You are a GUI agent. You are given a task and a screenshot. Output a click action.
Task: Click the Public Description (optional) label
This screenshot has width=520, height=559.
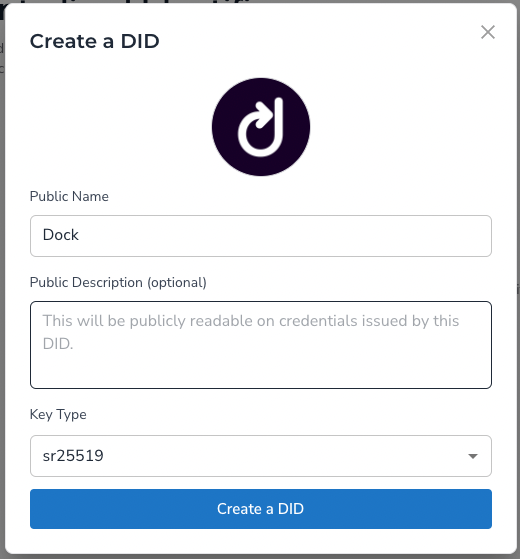pos(118,282)
